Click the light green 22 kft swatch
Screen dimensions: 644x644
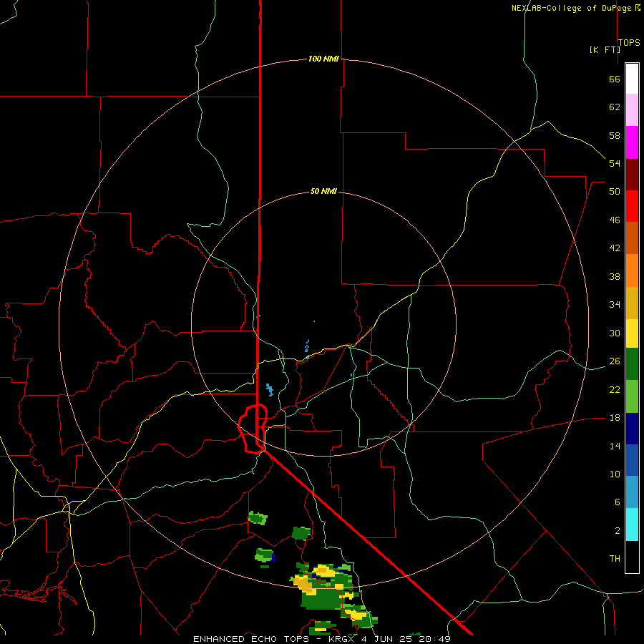632,396
